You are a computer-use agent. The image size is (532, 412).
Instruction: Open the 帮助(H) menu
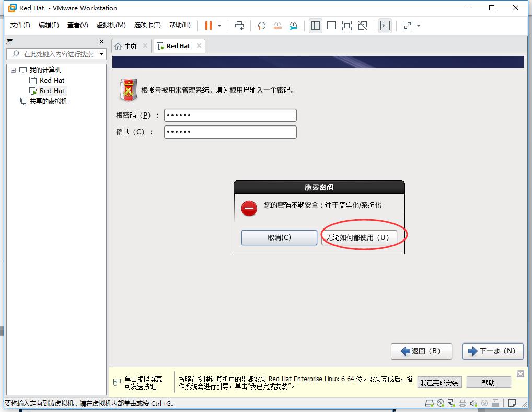tap(180, 25)
